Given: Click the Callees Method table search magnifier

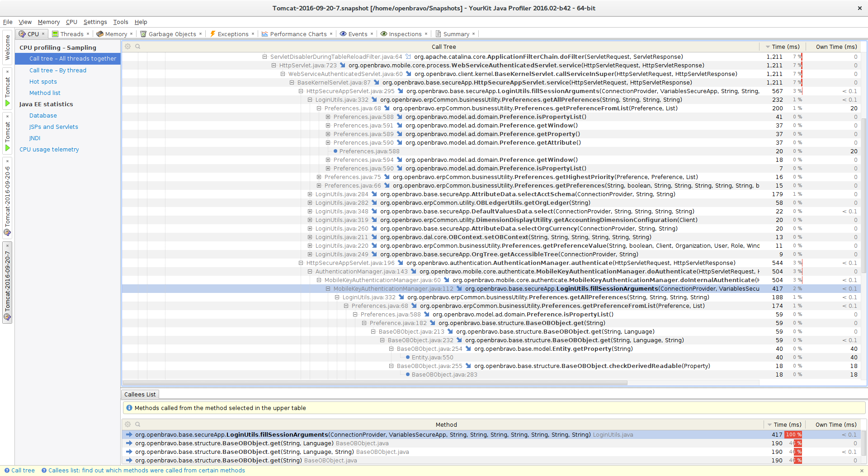Looking at the screenshot, I should click(138, 424).
